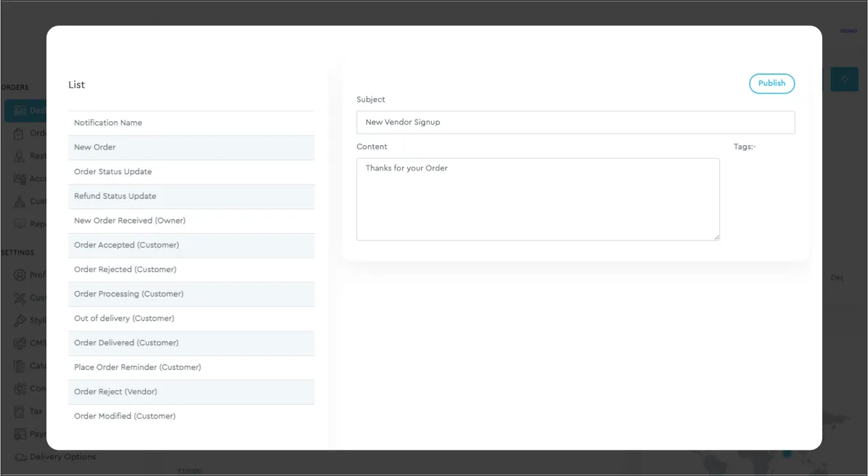Image resolution: width=868 pixels, height=476 pixels.
Task: Click the Styling brush icon in sidebar
Action: pyautogui.click(x=20, y=320)
